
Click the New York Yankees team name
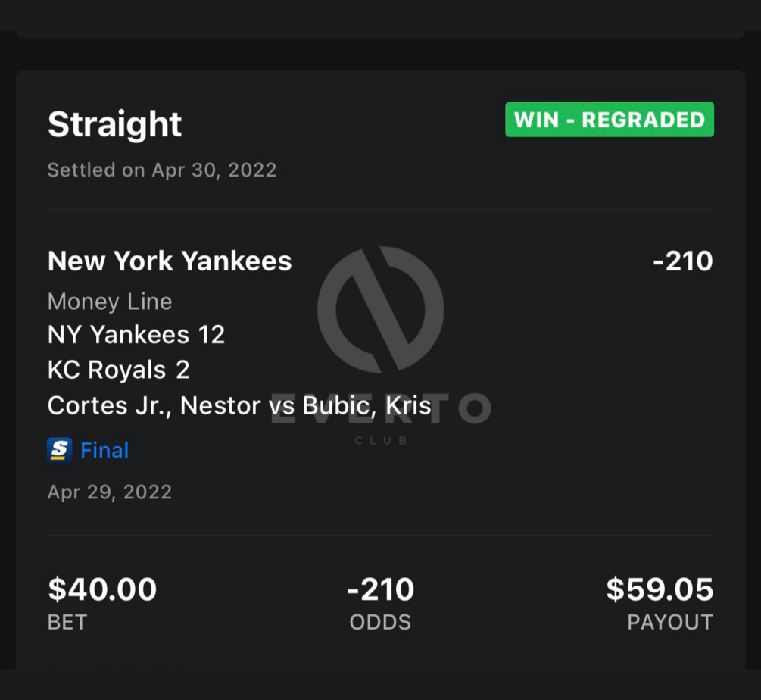(x=170, y=261)
